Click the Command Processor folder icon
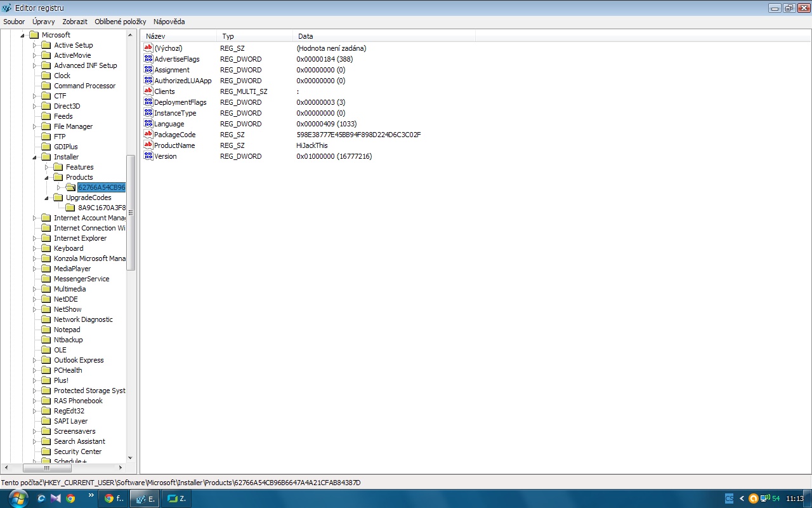The image size is (812, 508). [x=46, y=86]
